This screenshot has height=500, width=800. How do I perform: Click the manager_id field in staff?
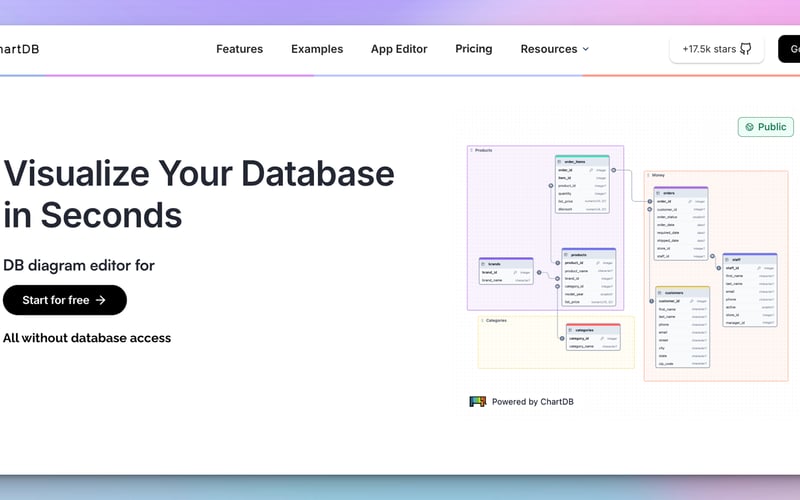click(x=749, y=322)
